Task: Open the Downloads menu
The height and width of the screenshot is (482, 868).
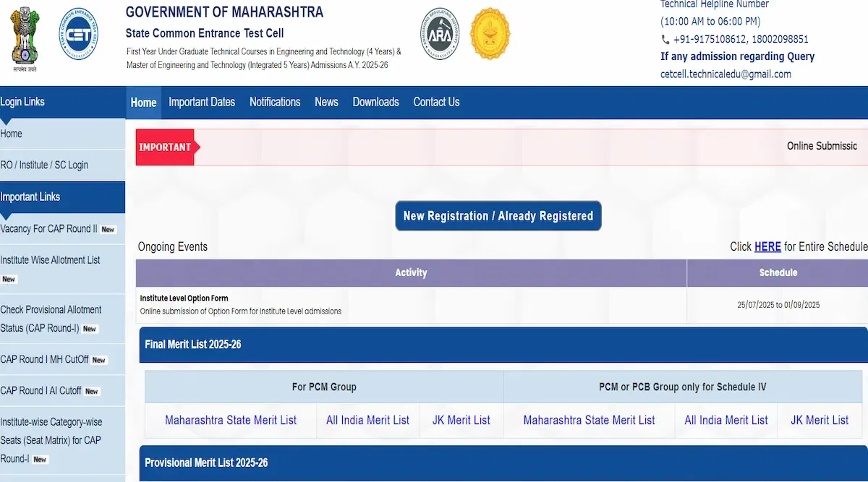Action: click(375, 102)
